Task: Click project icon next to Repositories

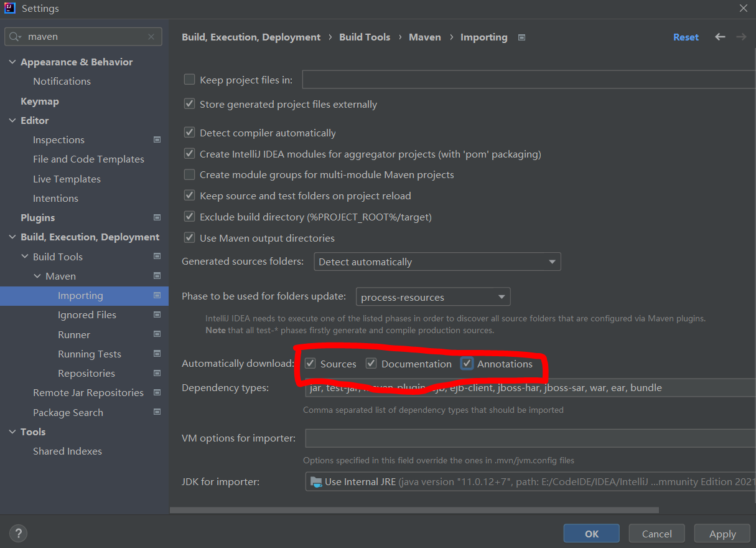Action: (x=157, y=374)
